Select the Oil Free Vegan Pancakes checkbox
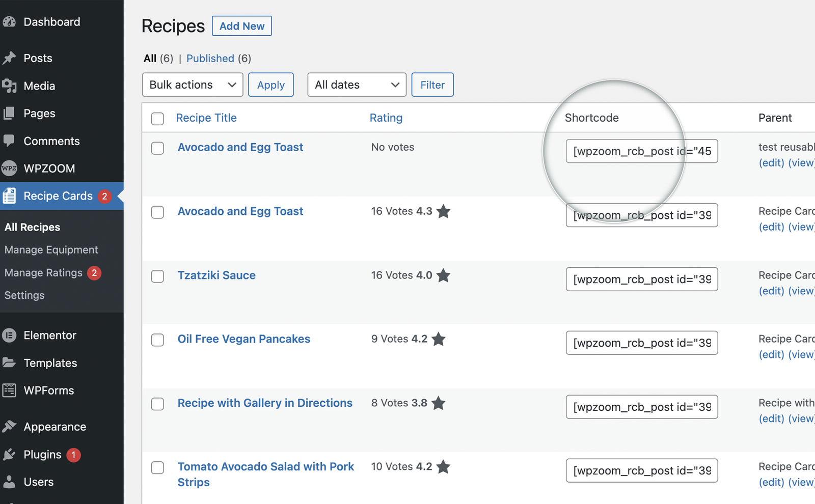The width and height of the screenshot is (815, 504). tap(157, 340)
